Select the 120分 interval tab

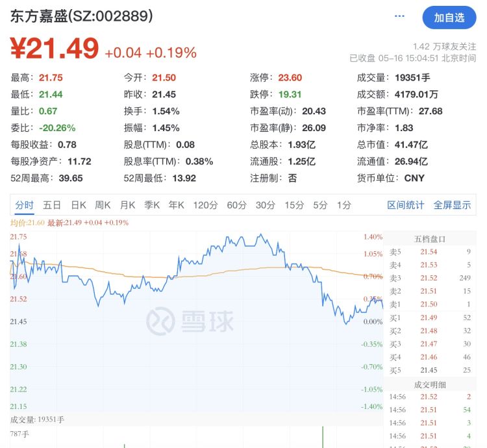click(205, 205)
